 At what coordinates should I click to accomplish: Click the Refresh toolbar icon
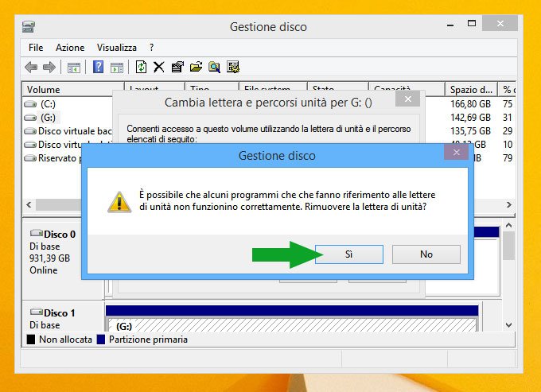(x=141, y=67)
